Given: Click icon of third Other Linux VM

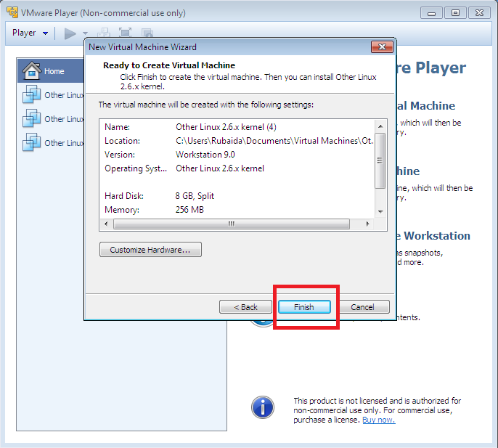Looking at the screenshot, I should pyautogui.click(x=31, y=142).
